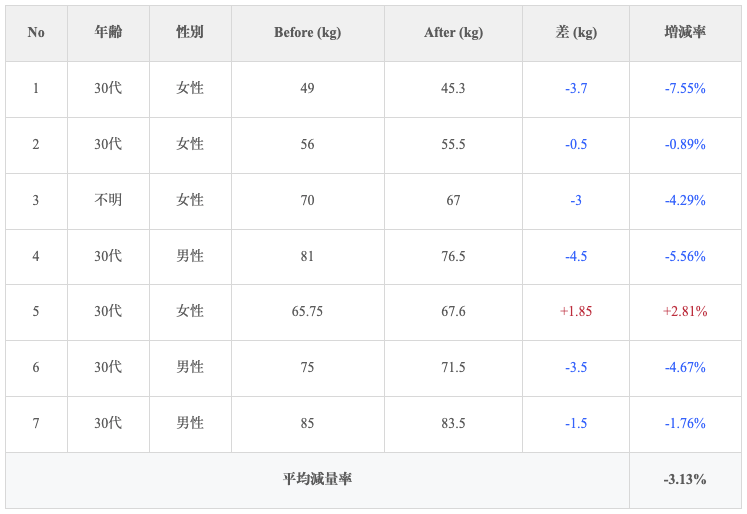Select the 71.5 After weight cell

click(453, 368)
